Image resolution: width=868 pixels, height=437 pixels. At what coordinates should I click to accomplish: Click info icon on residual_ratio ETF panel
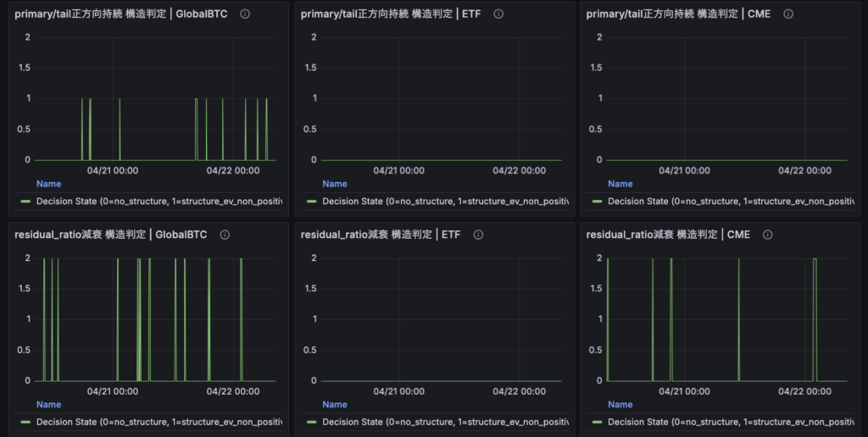tap(478, 235)
